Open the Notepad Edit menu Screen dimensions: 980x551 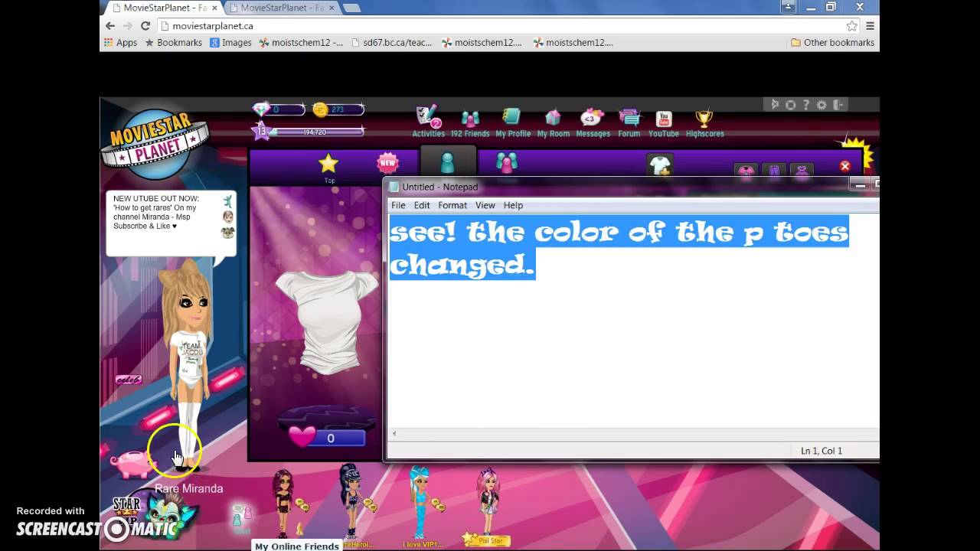(x=422, y=205)
